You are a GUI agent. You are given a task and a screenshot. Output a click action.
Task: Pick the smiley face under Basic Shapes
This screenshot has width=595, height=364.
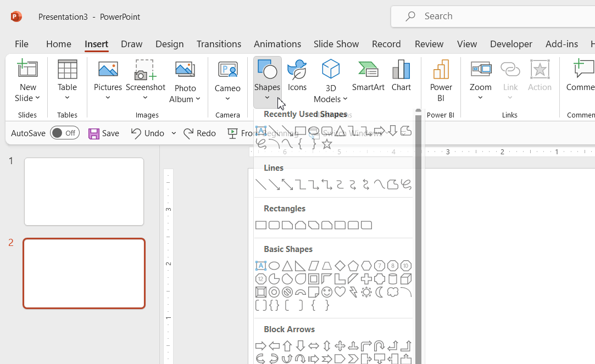click(326, 292)
